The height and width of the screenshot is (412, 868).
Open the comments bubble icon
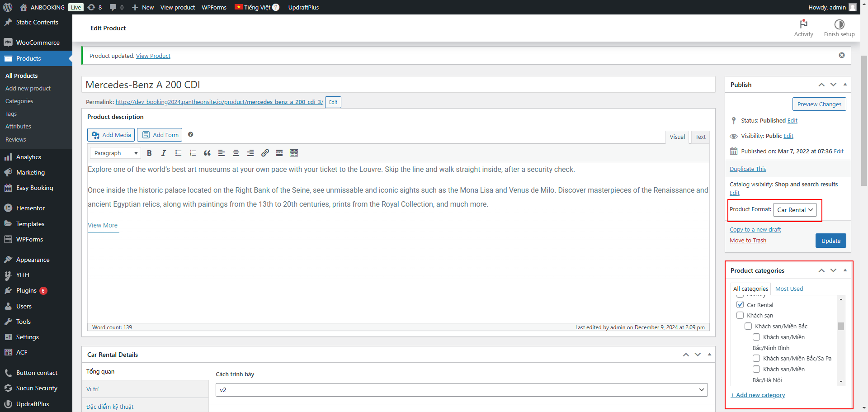tap(116, 7)
